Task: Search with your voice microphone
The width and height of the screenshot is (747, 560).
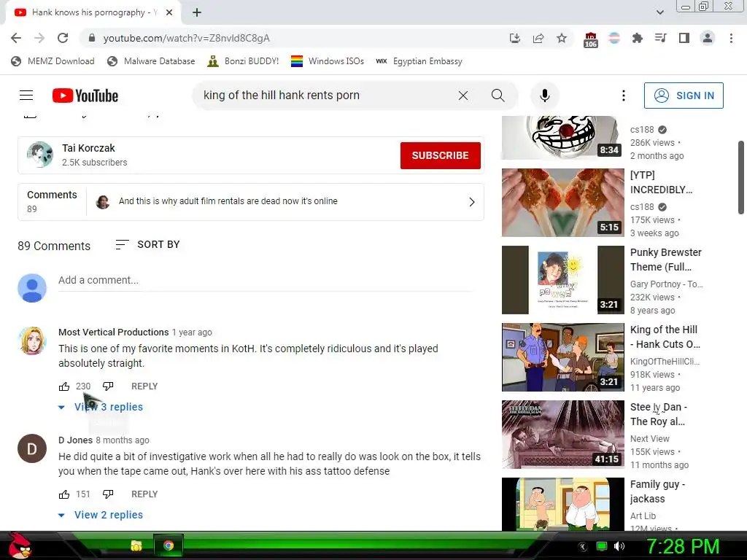Action: (544, 96)
